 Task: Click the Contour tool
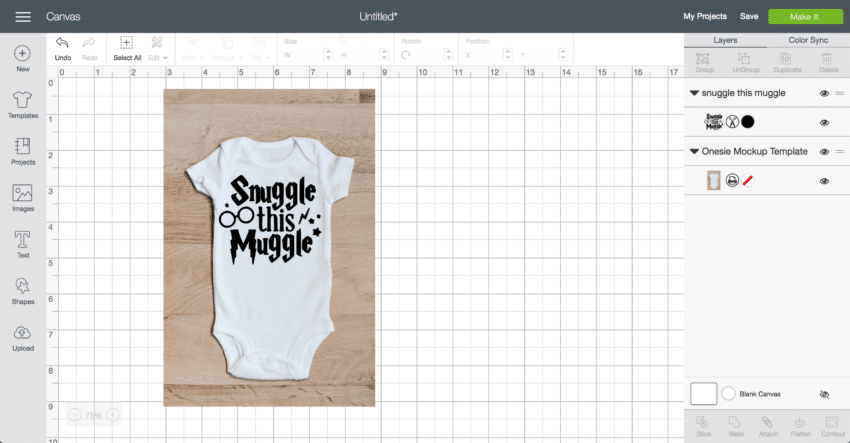coord(832,427)
